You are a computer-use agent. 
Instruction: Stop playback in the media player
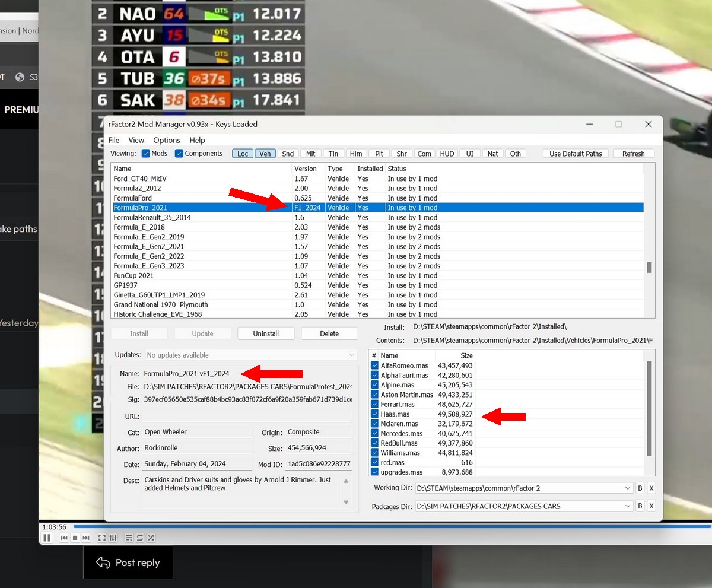pos(75,538)
